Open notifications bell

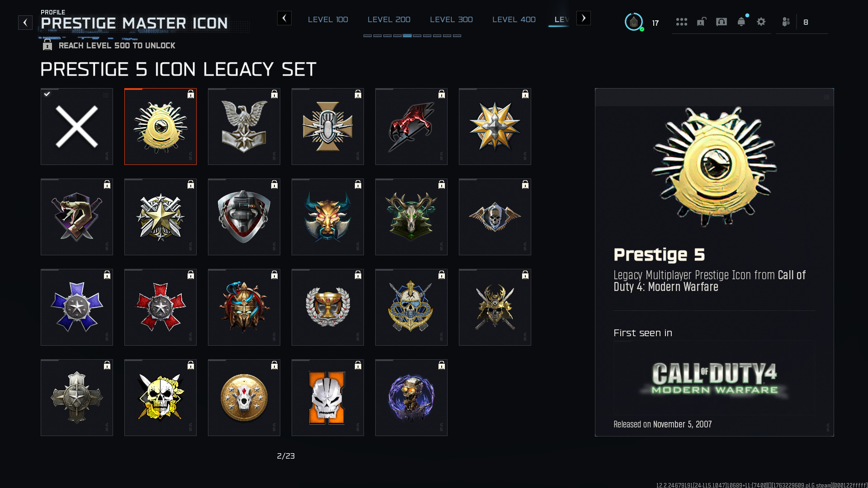coord(741,22)
